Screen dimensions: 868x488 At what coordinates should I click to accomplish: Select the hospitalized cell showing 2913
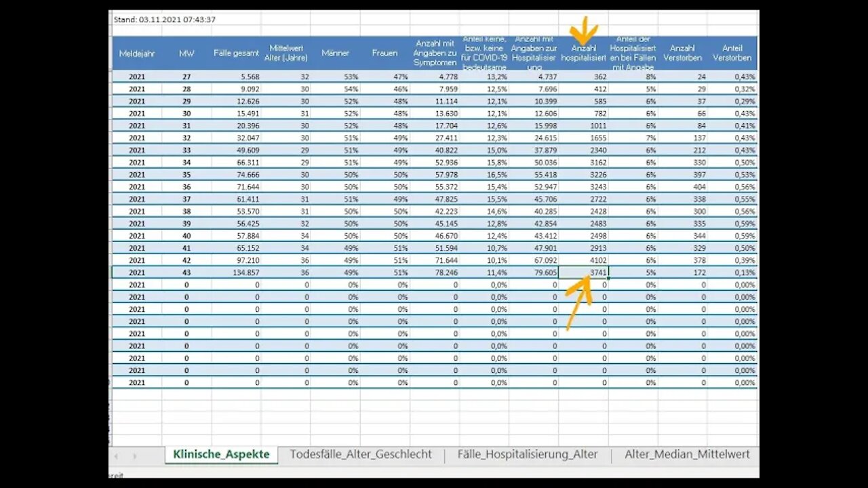pos(583,248)
